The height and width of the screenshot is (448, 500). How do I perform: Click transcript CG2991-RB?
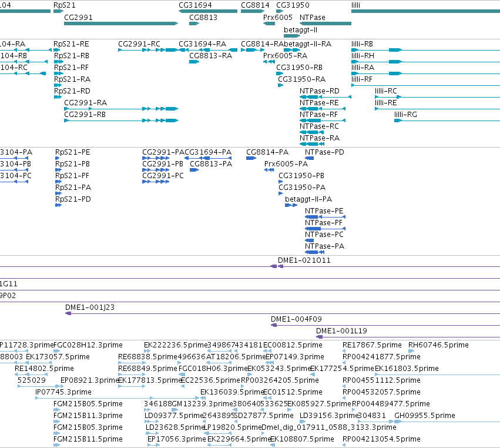pos(85,115)
